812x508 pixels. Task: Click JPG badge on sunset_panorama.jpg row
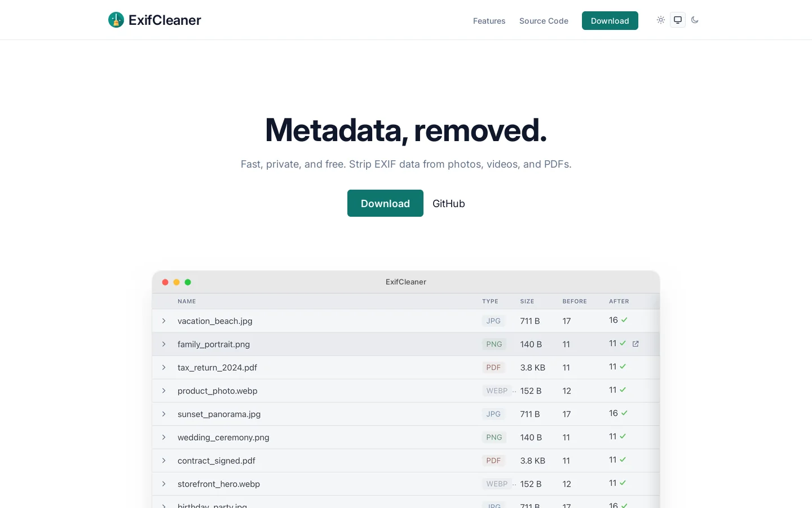click(493, 414)
